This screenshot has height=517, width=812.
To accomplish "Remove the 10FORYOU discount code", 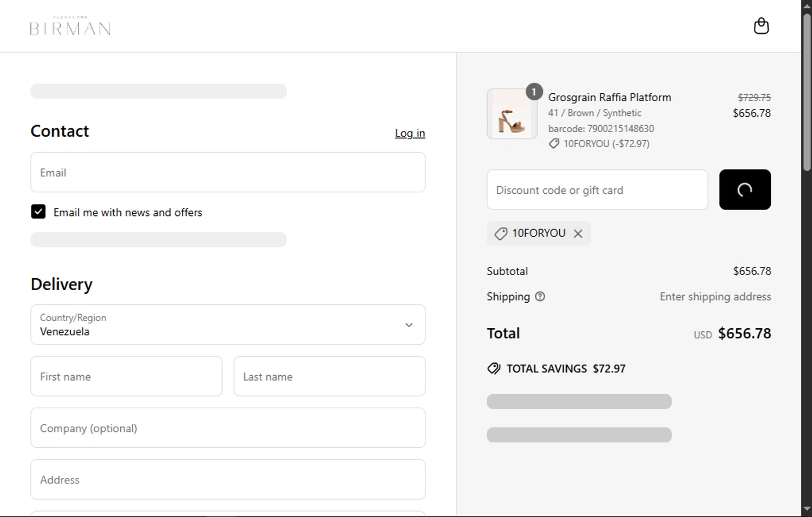I will [x=578, y=233].
